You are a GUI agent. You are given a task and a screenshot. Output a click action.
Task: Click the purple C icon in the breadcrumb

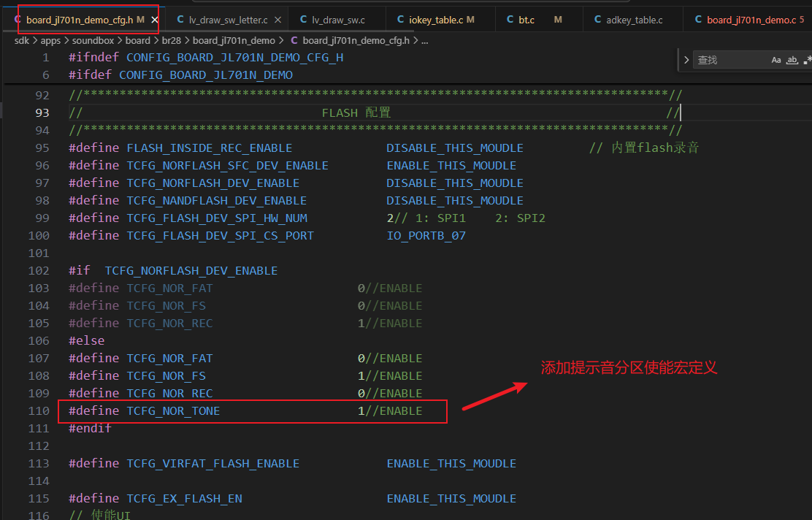[x=294, y=40]
